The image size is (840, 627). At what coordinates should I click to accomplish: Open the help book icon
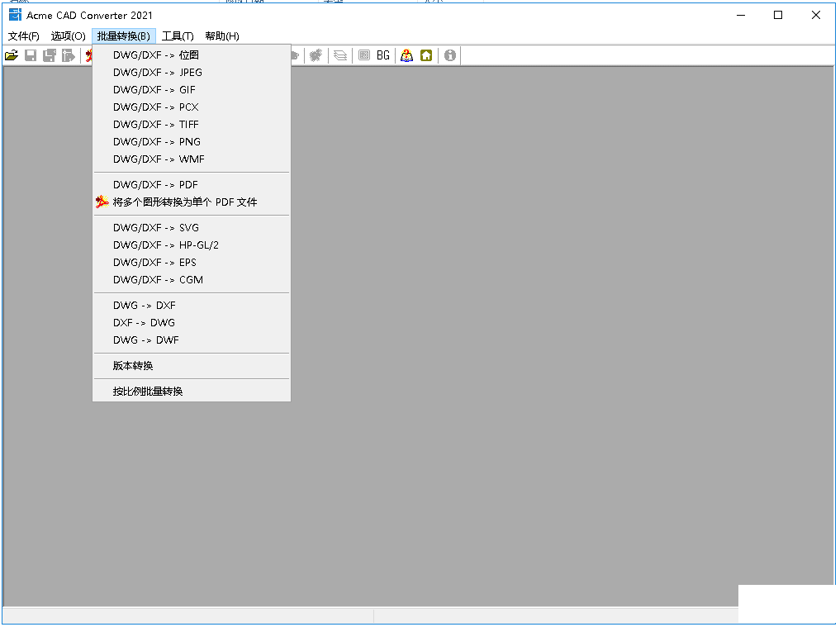pos(407,55)
